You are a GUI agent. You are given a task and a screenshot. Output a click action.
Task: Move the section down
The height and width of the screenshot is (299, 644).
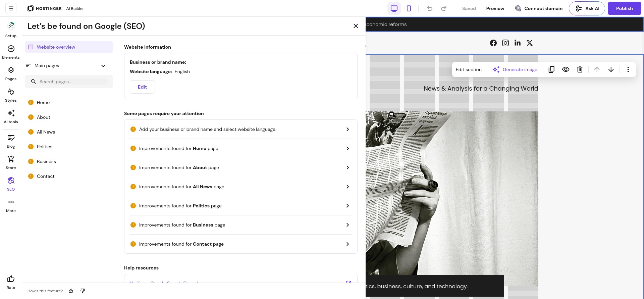tap(611, 69)
